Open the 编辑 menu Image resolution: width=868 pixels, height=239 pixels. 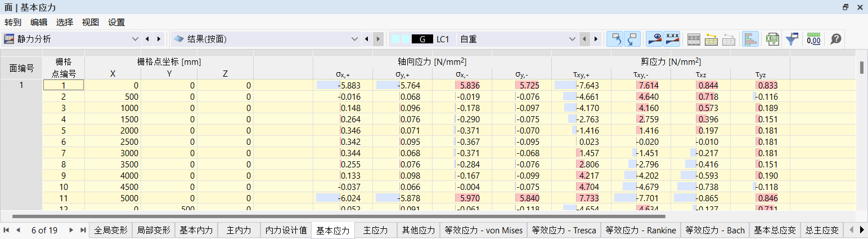[39, 22]
